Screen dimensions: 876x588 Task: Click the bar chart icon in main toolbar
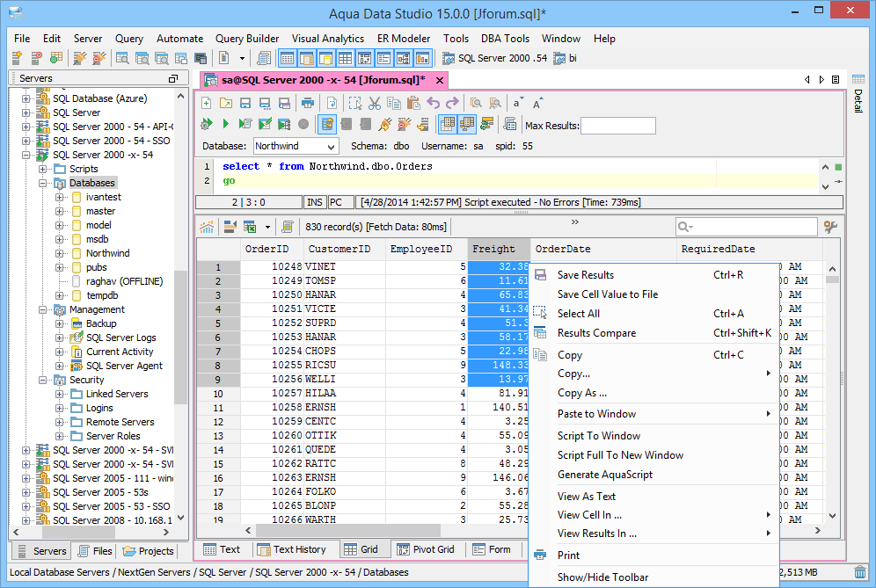pyautogui.click(x=422, y=58)
